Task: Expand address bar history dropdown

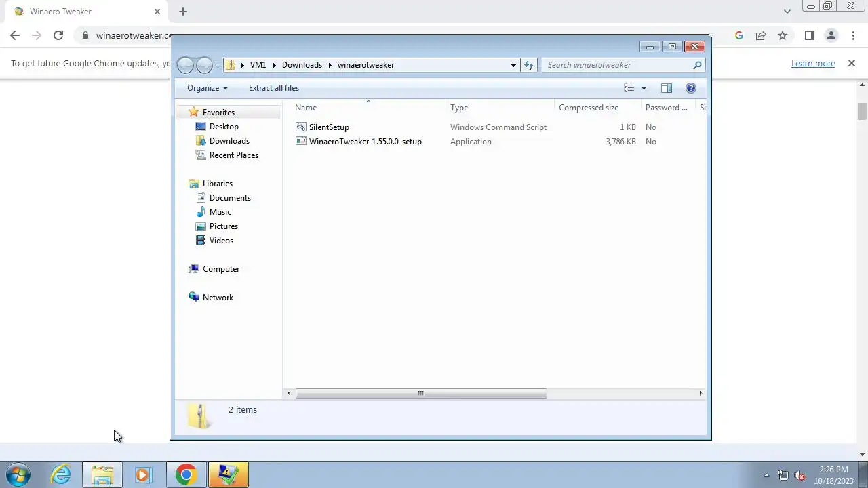Action: pos(513,65)
